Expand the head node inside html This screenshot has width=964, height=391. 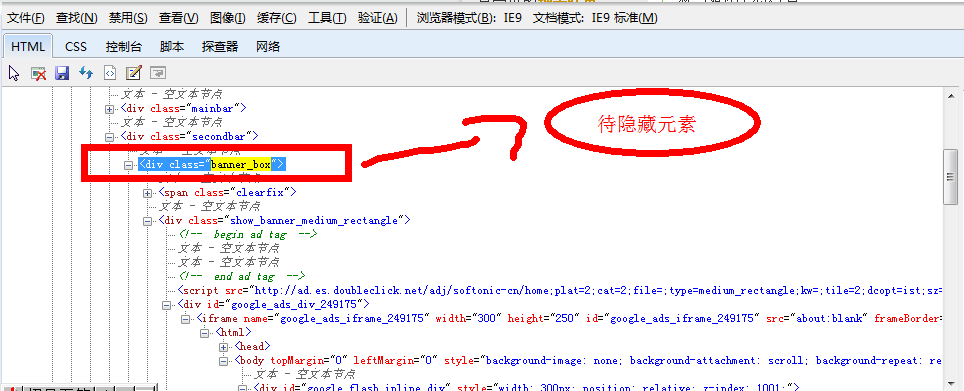click(x=223, y=347)
